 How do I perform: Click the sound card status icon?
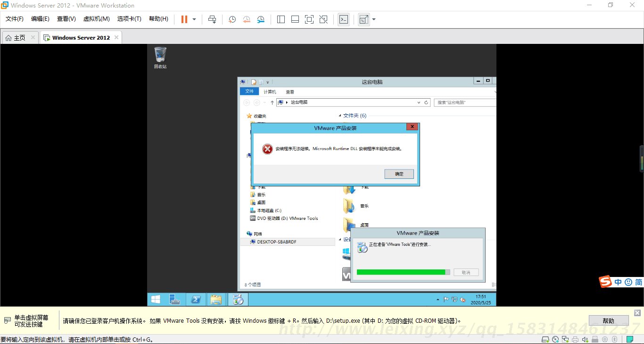585,339
